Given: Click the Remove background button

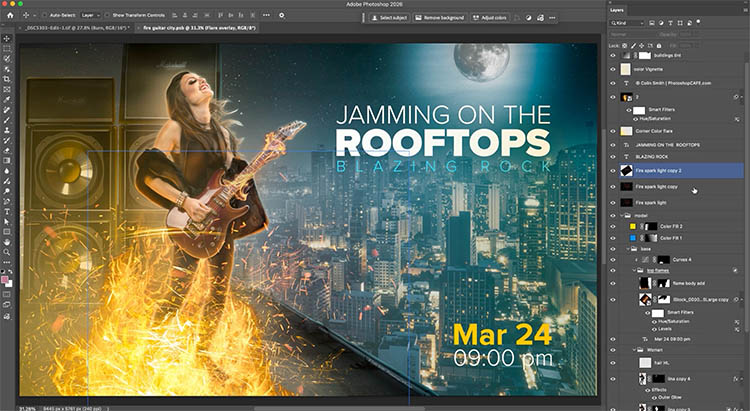Looking at the screenshot, I should point(440,18).
